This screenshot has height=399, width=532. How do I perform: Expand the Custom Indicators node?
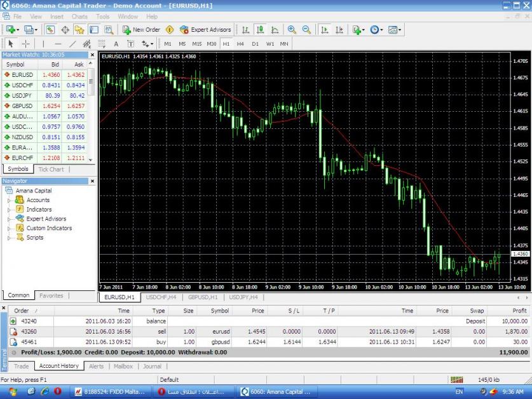(10, 228)
